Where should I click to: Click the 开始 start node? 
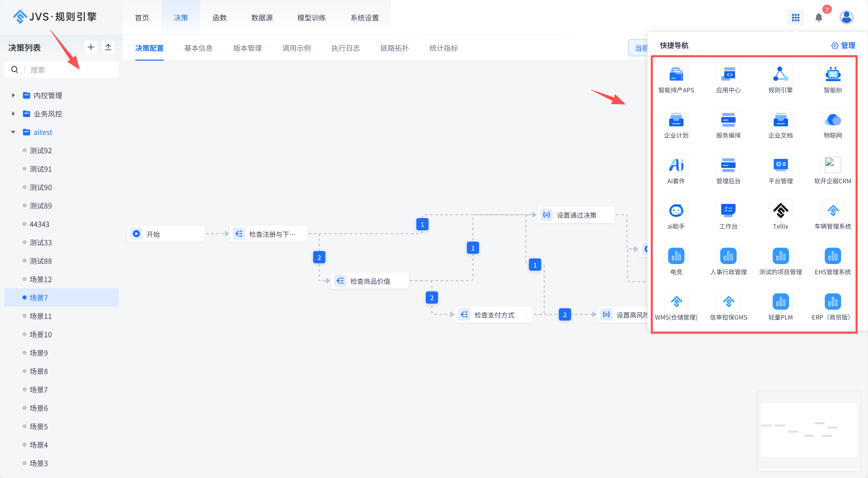point(166,234)
